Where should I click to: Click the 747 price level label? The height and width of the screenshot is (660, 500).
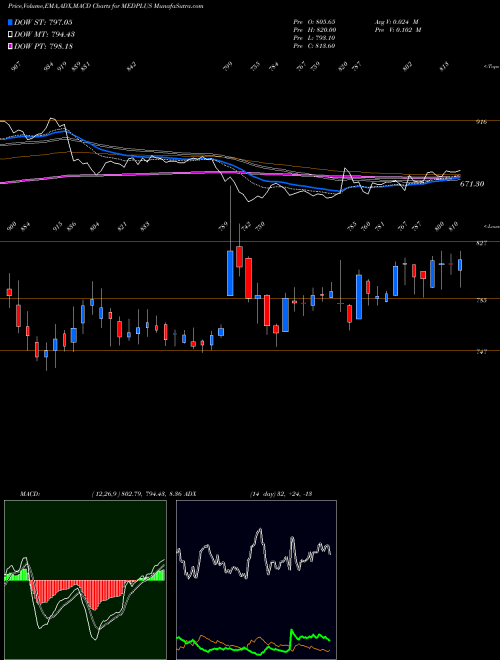[482, 351]
